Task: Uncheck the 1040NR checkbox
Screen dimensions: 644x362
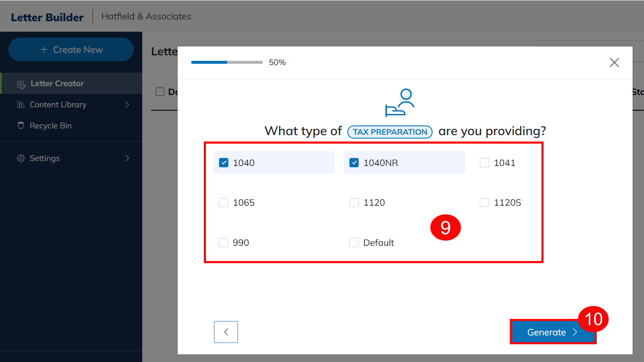Action: (354, 163)
